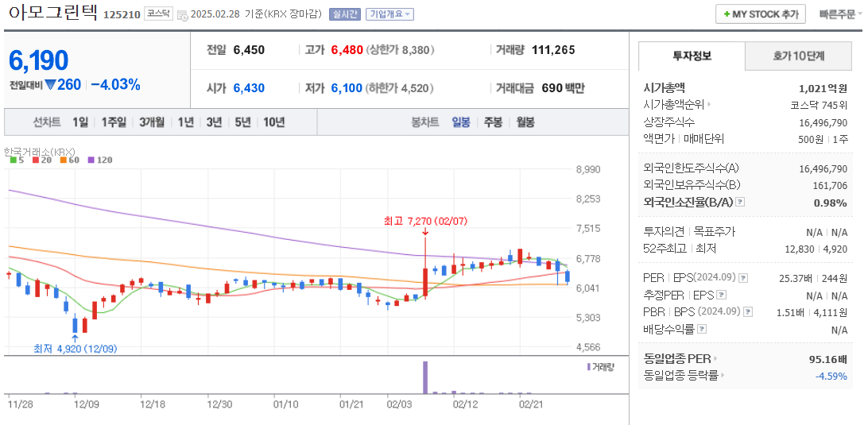The image size is (868, 425).
Task: Click the calendar icon beside 2025.02.28
Action: pyautogui.click(x=183, y=15)
